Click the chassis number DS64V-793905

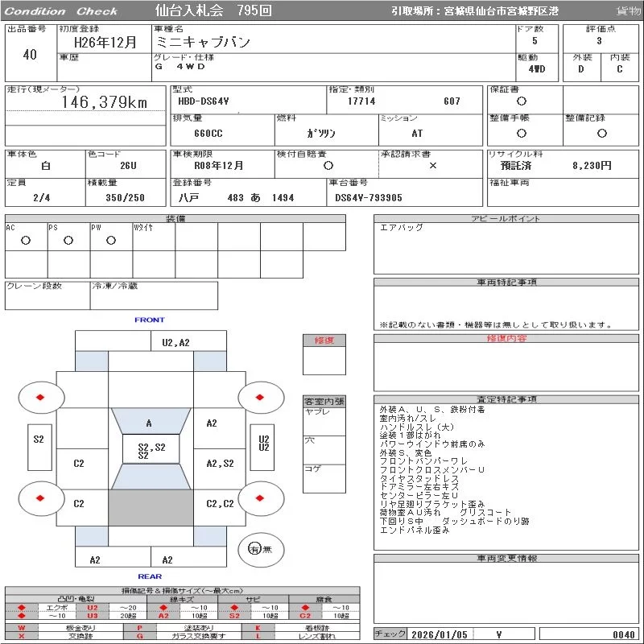tap(368, 198)
